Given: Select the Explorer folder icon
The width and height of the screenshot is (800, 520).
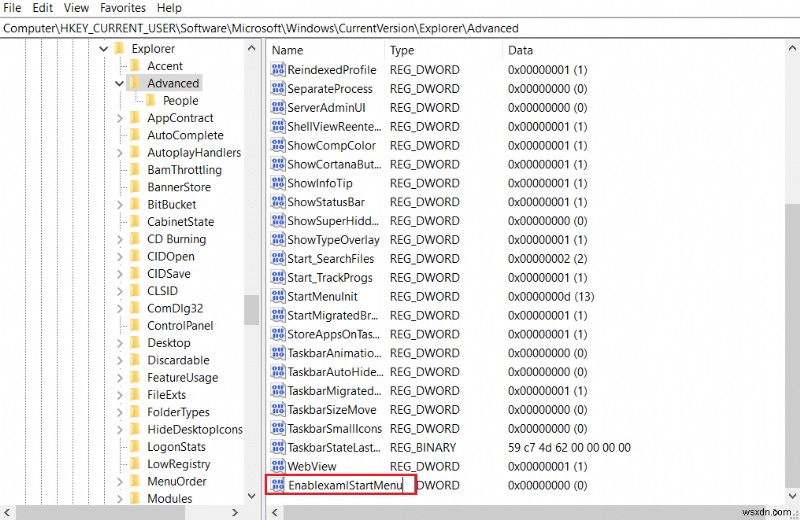Looking at the screenshot, I should 119,48.
